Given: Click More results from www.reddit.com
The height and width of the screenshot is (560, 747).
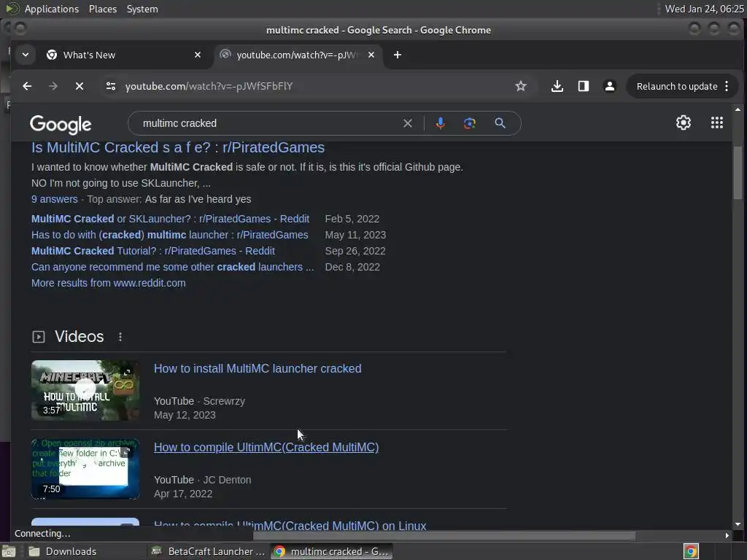Looking at the screenshot, I should [109, 283].
